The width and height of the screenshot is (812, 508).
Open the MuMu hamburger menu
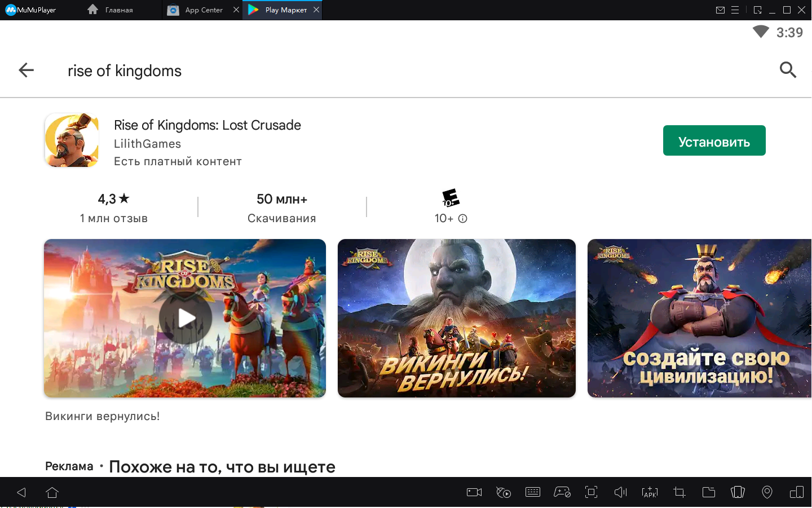point(735,10)
